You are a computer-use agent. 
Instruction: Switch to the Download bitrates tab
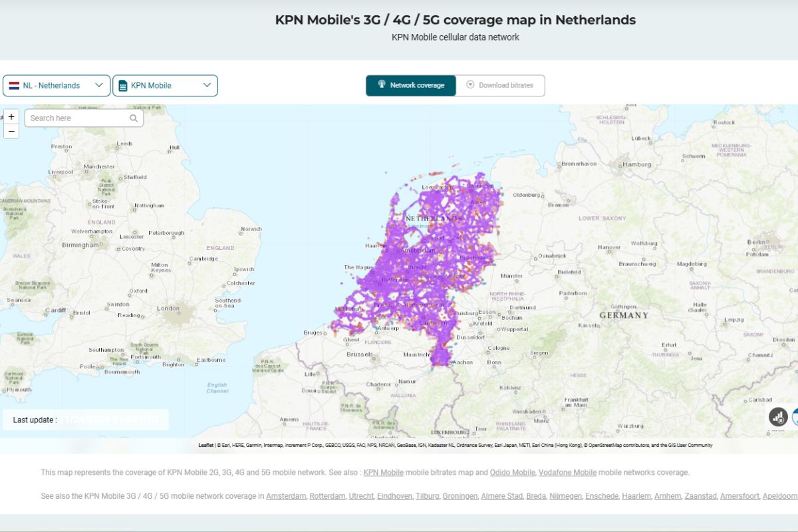[499, 84]
